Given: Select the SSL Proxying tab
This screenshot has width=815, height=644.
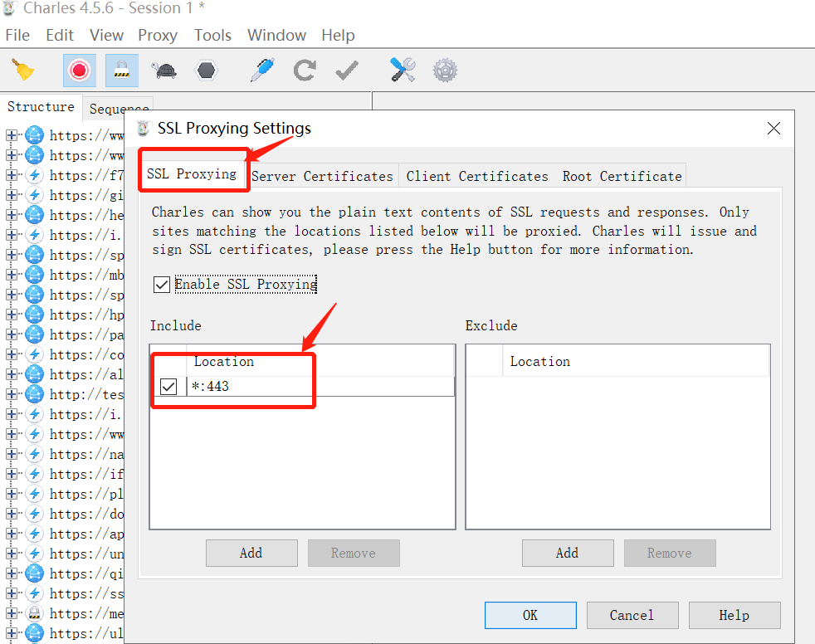Looking at the screenshot, I should tap(192, 173).
